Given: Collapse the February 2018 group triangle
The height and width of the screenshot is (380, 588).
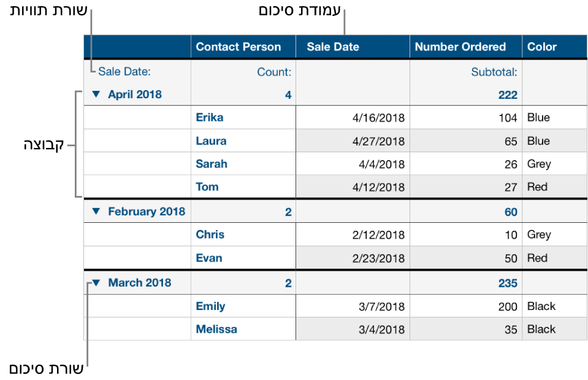Looking at the screenshot, I should coord(96,211).
